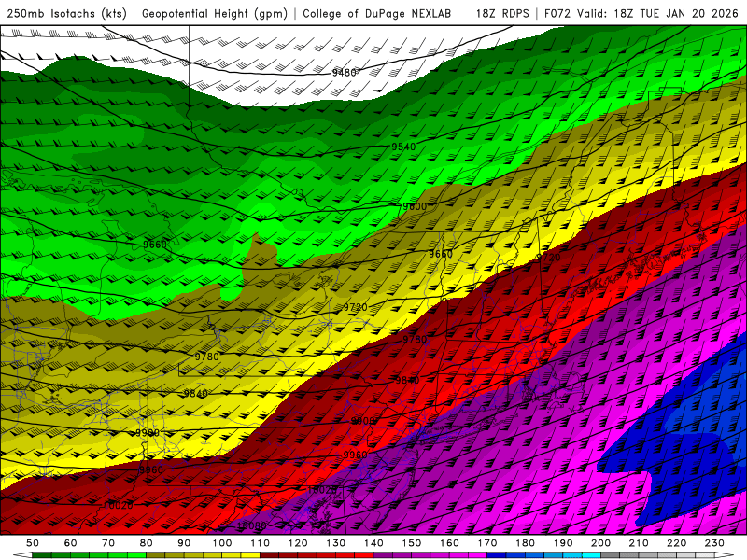Click the 100 label on the color scale
This screenshot has height=560, width=747.
pos(222,543)
